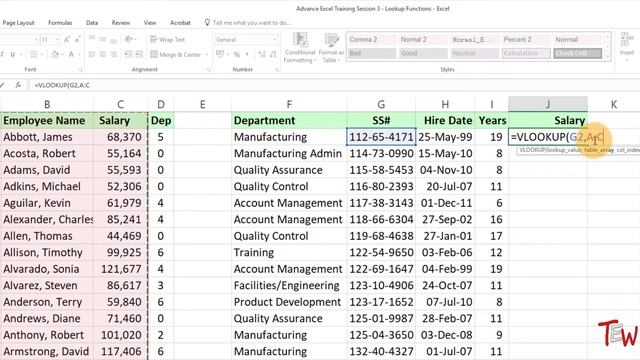Screen dimensions: 640x360
Task: Click the Tell me what you want to do box
Action: pyautogui.click(x=248, y=23)
